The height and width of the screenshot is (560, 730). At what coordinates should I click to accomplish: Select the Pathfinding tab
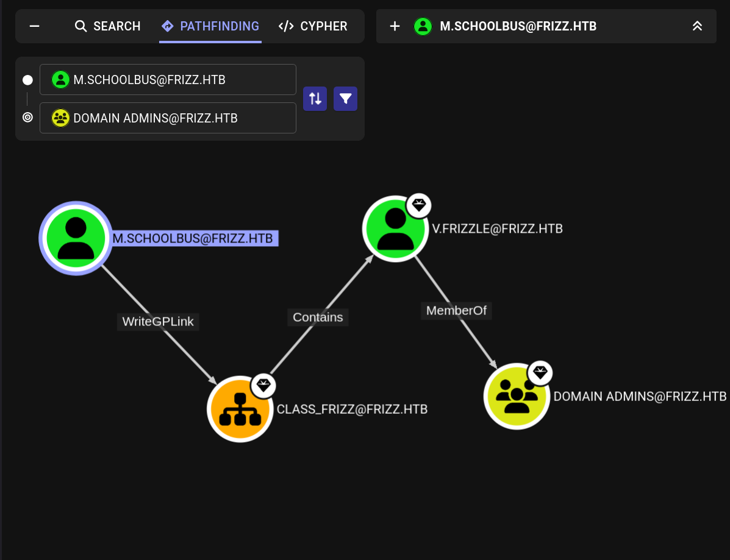click(x=210, y=26)
